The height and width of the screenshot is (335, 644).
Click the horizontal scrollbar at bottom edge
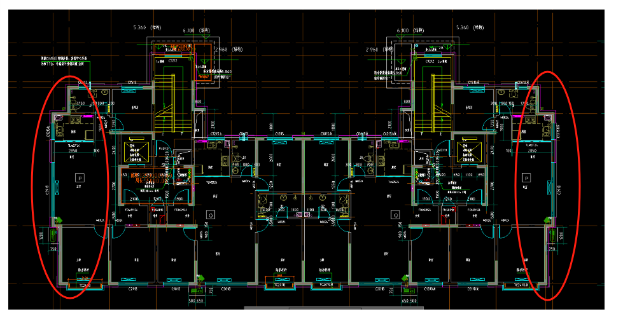tap(334, 308)
